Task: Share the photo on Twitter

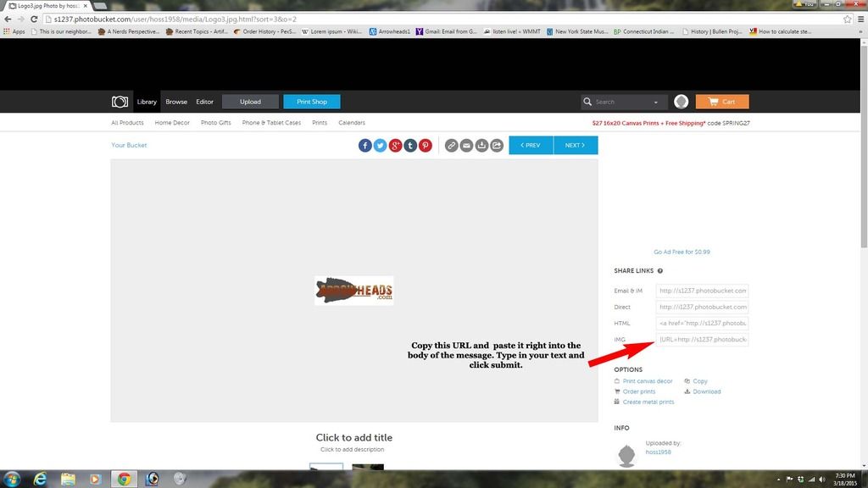Action: tap(380, 146)
